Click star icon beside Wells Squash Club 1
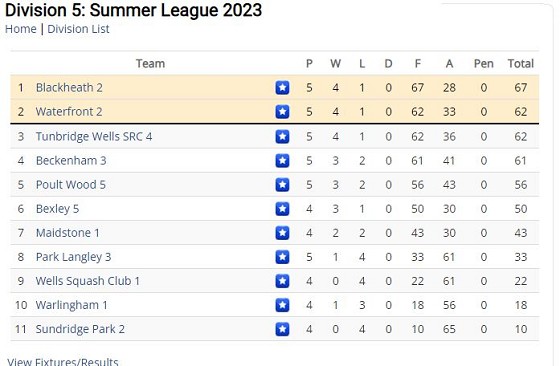The width and height of the screenshot is (560, 366). [x=282, y=281]
